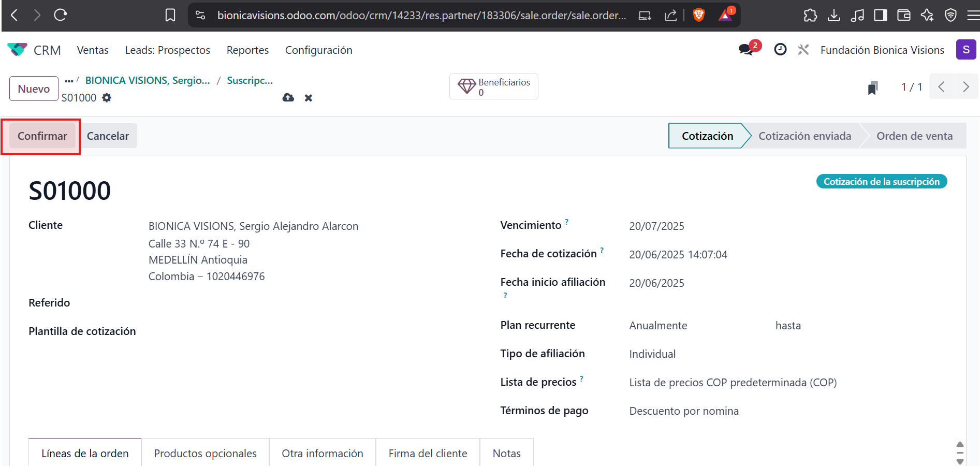Open the gear actions menu beside S01000
Screen dimensions: 980x466
tap(107, 98)
